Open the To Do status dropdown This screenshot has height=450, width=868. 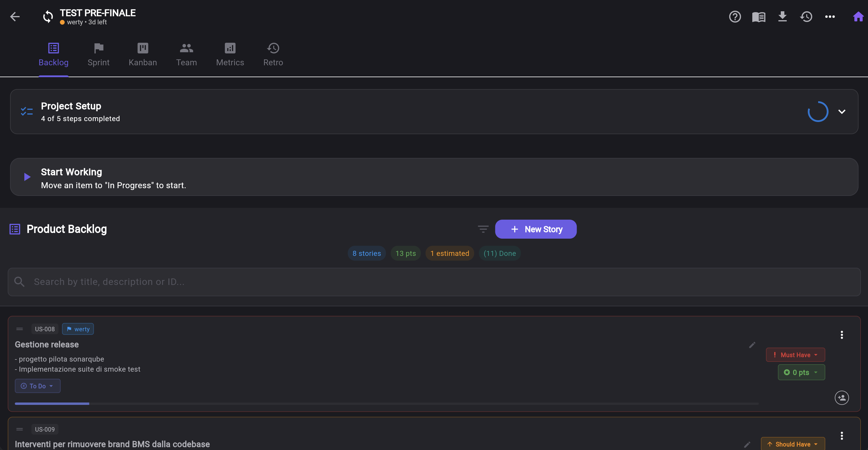pos(37,386)
